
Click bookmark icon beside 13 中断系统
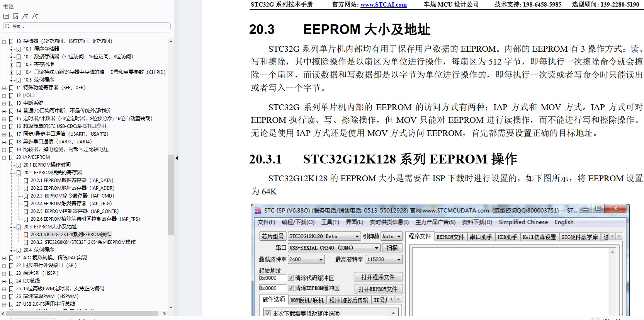pyautogui.click(x=11, y=103)
